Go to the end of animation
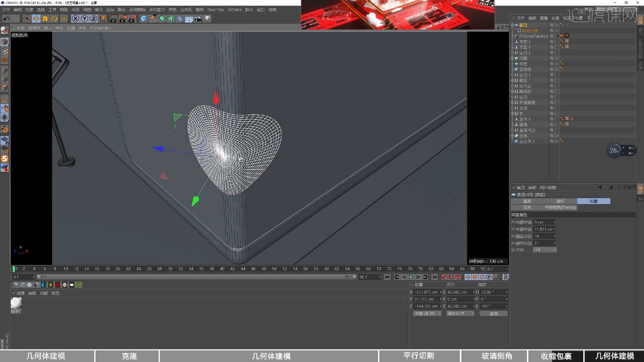 [x=435, y=277]
